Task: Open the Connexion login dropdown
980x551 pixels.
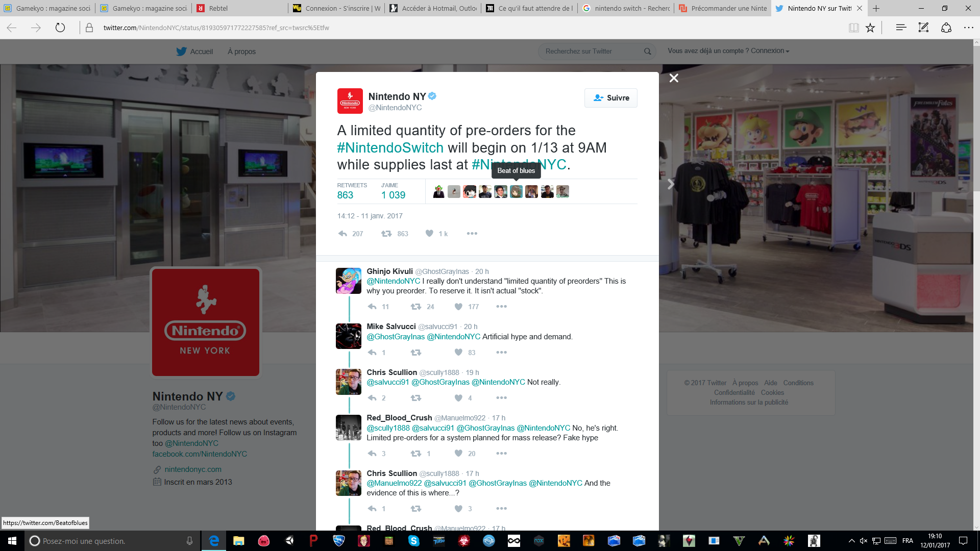Action: pyautogui.click(x=770, y=51)
